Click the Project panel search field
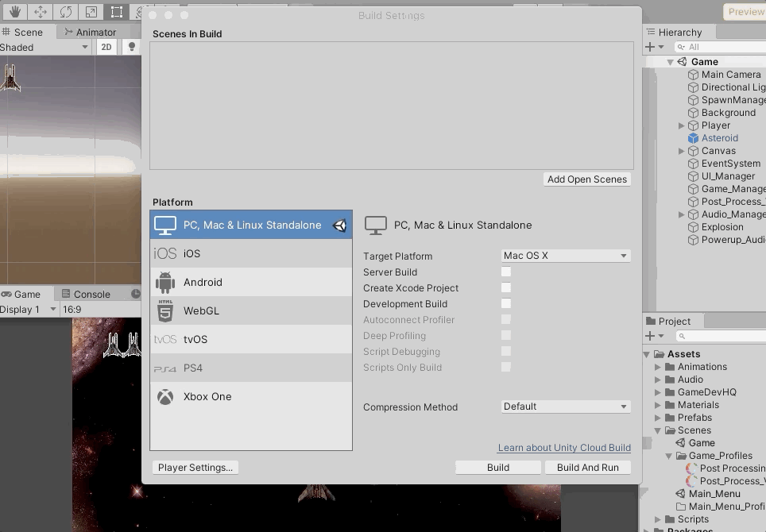Viewport: 766px width, 532px height. tap(721, 337)
